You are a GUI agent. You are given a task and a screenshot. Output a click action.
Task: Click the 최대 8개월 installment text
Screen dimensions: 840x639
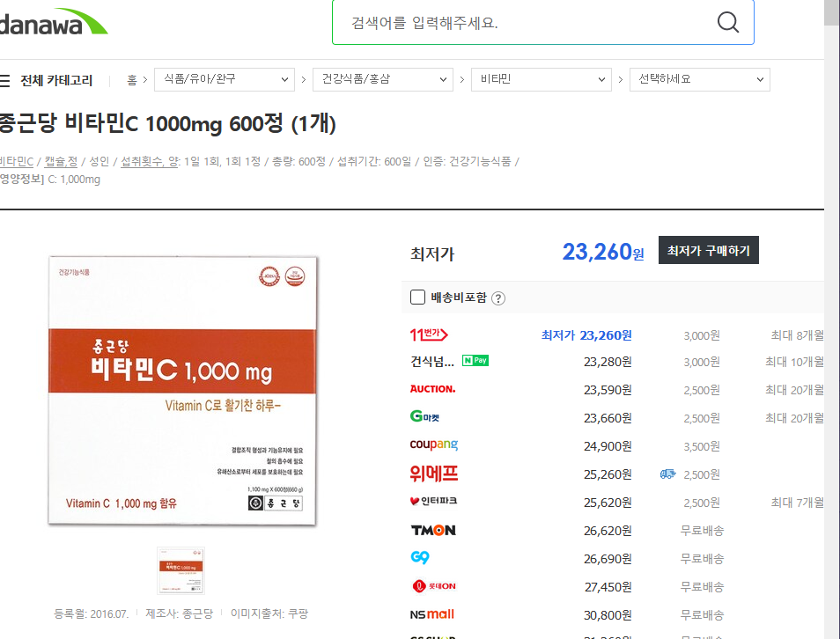coord(797,335)
